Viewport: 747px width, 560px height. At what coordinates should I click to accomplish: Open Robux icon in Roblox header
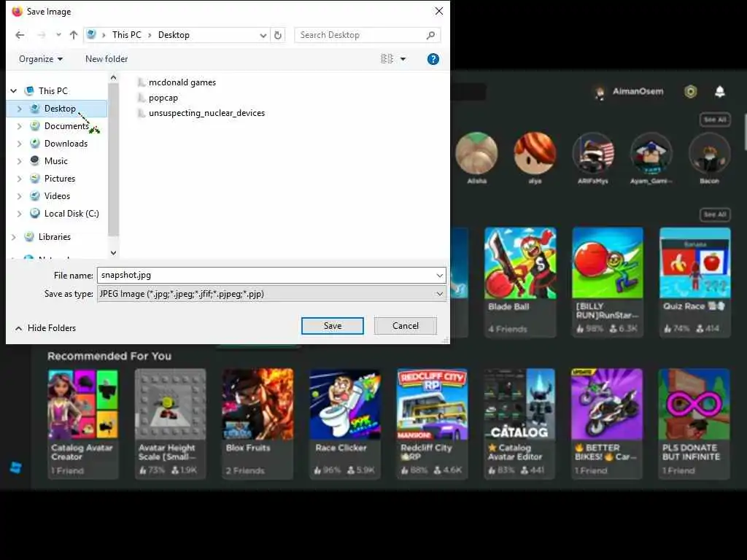tap(690, 91)
